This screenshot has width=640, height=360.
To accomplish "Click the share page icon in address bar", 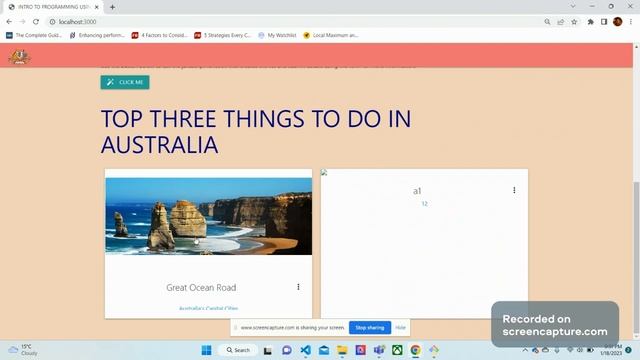I will [x=561, y=22].
